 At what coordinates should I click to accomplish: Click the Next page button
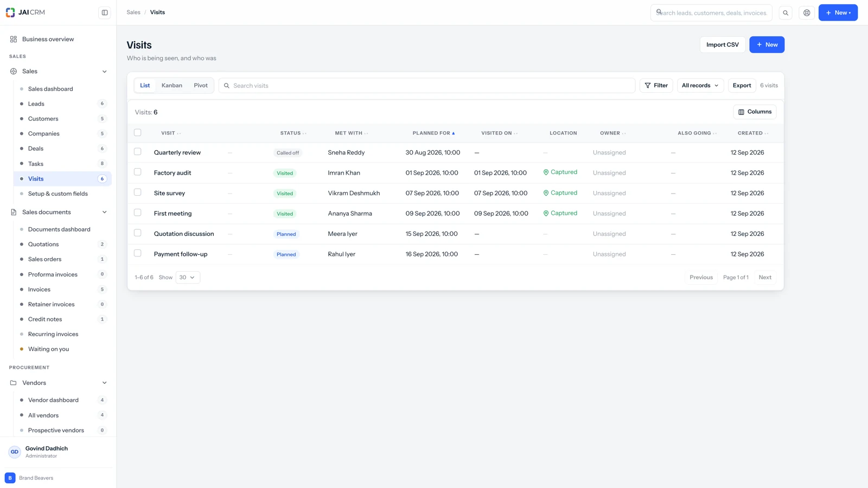[764, 277]
